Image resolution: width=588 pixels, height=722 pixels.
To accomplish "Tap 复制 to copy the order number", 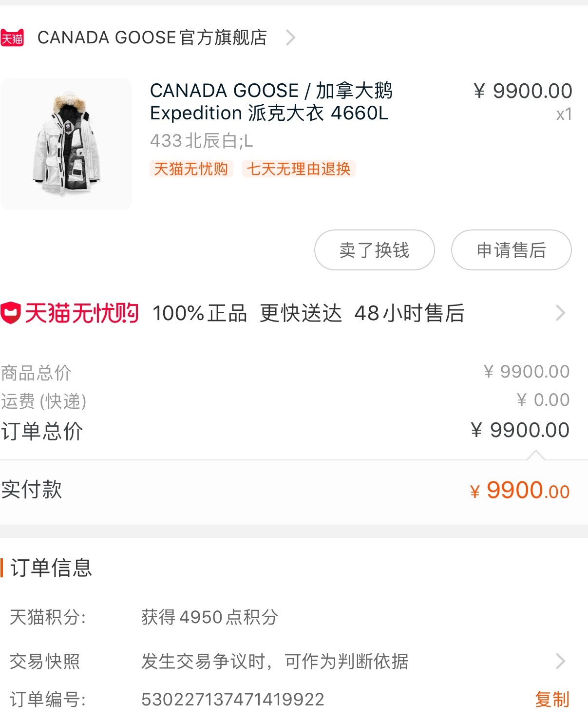I will tap(552, 700).
